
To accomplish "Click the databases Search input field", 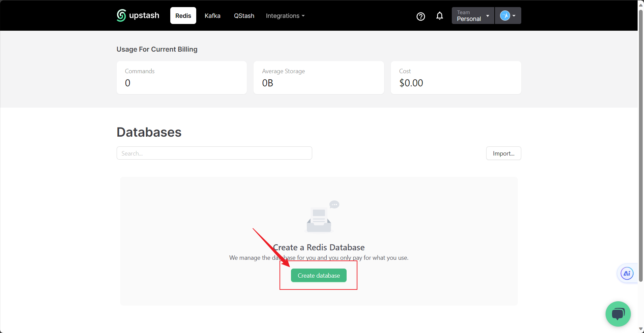I will tap(214, 153).
